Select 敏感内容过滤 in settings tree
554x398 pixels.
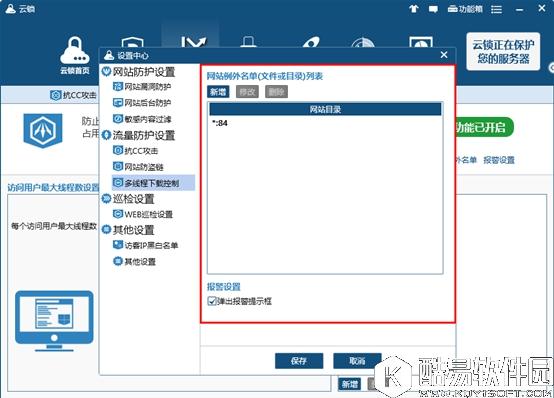pyautogui.click(x=148, y=119)
